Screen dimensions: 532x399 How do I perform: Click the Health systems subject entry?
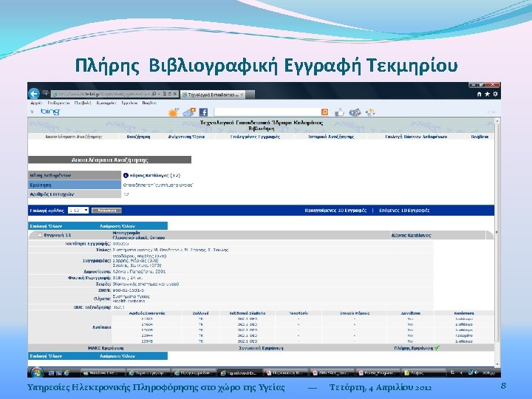click(129, 301)
